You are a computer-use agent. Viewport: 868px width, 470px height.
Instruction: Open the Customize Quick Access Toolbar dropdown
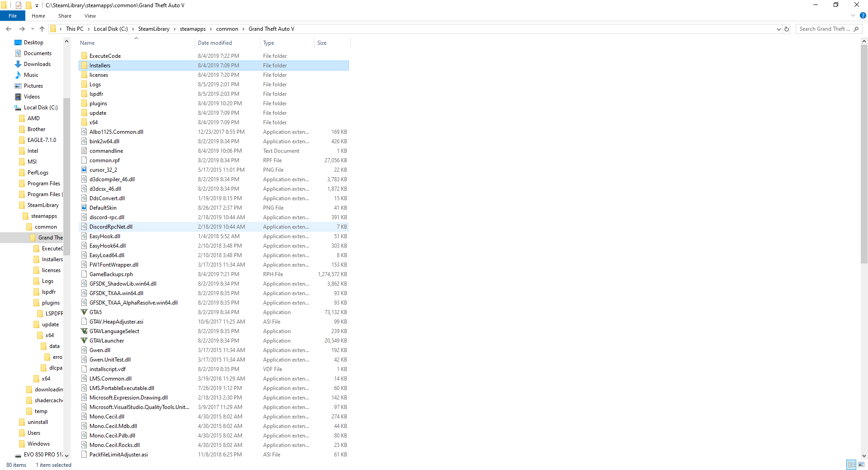click(x=37, y=6)
